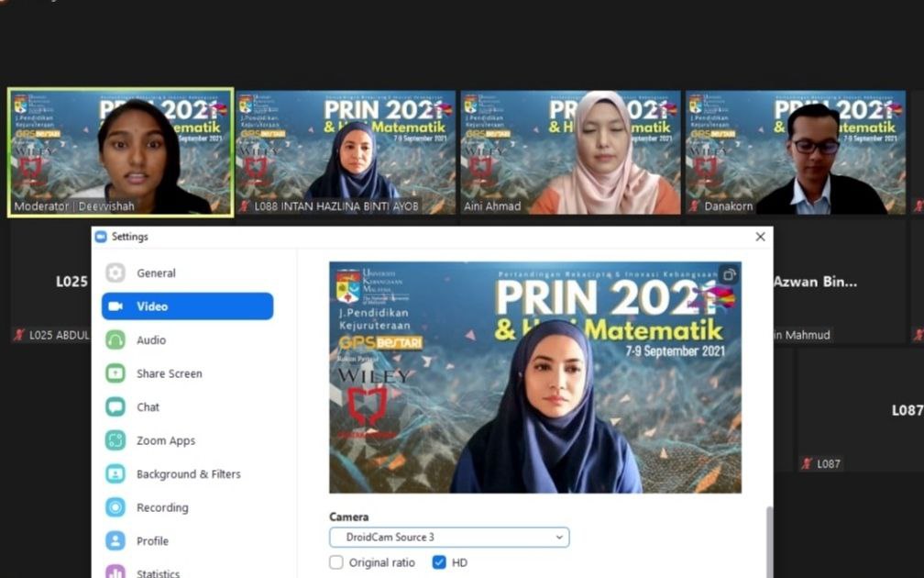
Task: Select the Video settings tab
Action: click(187, 306)
